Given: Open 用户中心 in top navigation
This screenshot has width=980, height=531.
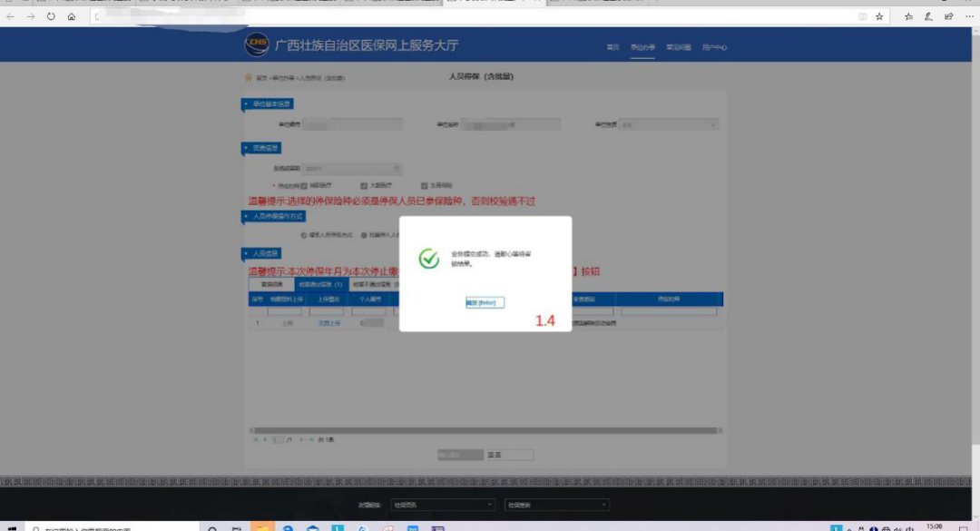Looking at the screenshot, I should click(x=714, y=47).
